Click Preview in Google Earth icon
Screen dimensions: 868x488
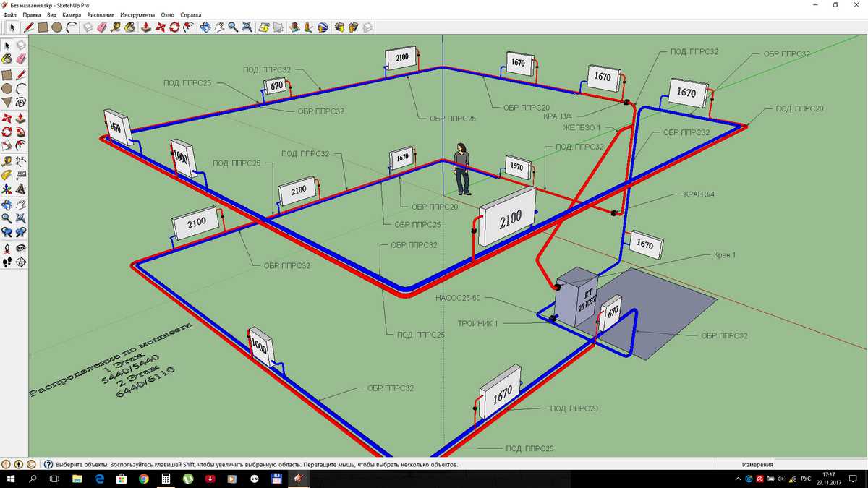point(323,27)
